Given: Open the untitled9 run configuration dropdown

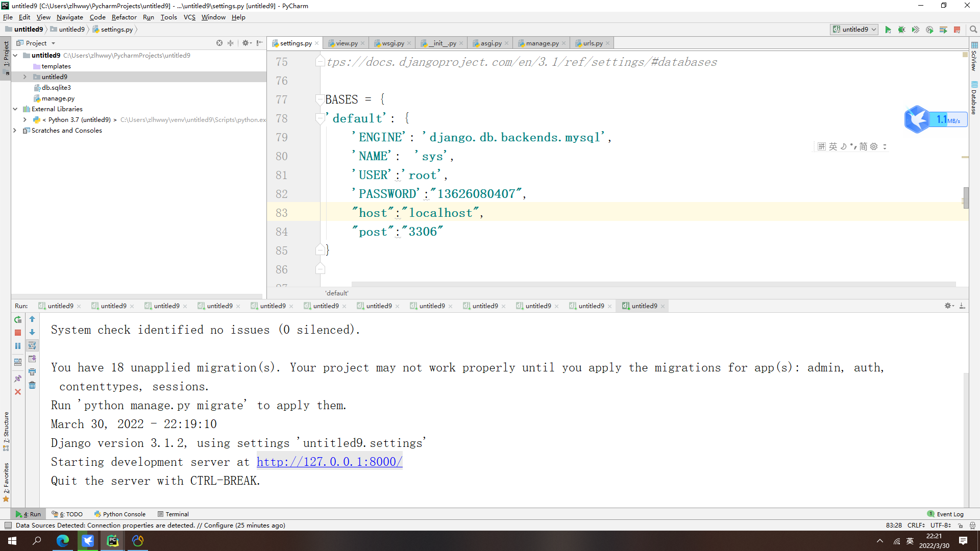Looking at the screenshot, I should click(854, 30).
